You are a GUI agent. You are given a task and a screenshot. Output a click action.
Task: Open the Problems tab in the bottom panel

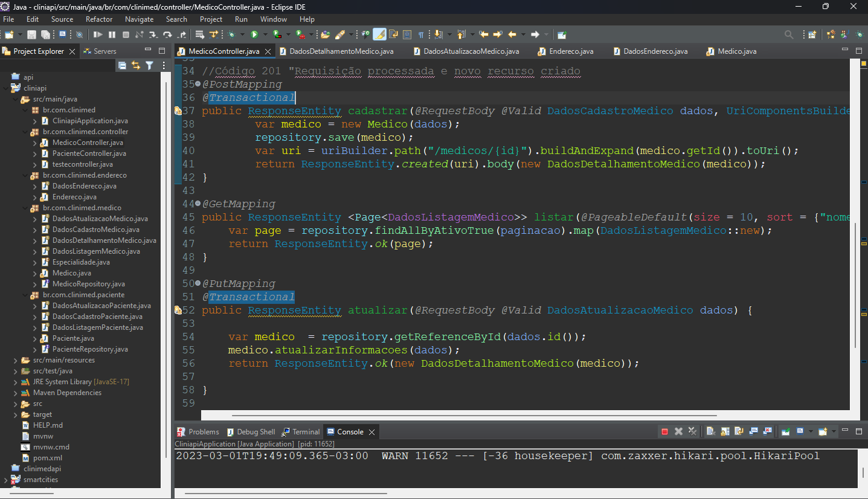[204, 432]
